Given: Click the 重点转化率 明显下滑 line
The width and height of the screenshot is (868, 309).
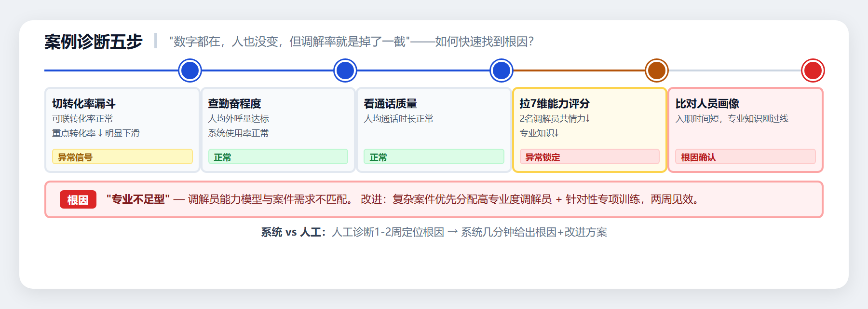Looking at the screenshot, I should (96, 133).
